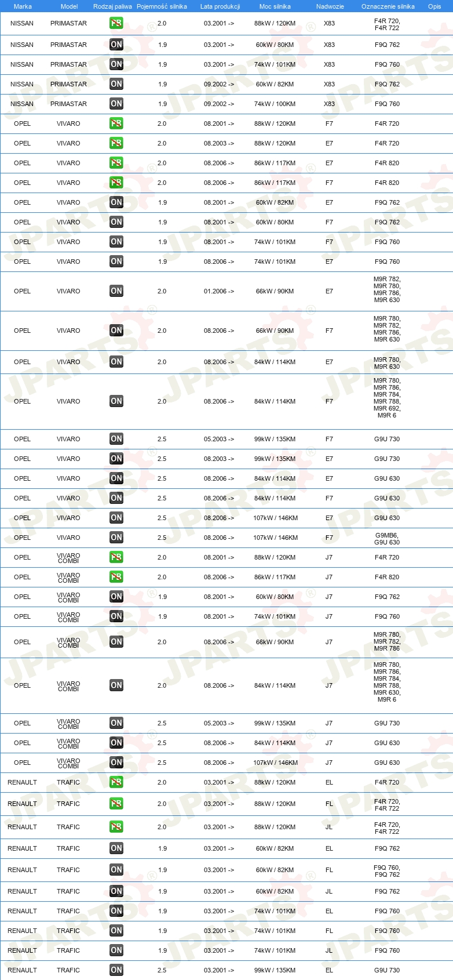The width and height of the screenshot is (453, 980).
Task: Click PB icon for Renault Trafic 2.0 JL row
Action: 116,827
